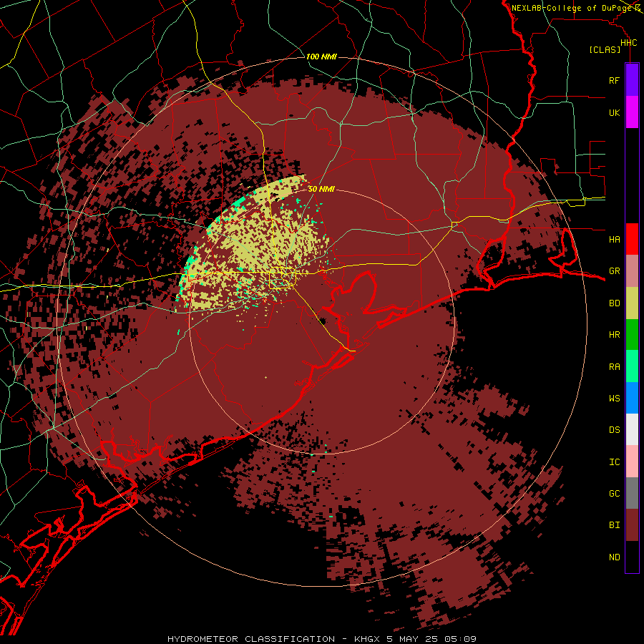This screenshot has height=644, width=644.
Task: Click the ND legend label
Action: pos(614,557)
